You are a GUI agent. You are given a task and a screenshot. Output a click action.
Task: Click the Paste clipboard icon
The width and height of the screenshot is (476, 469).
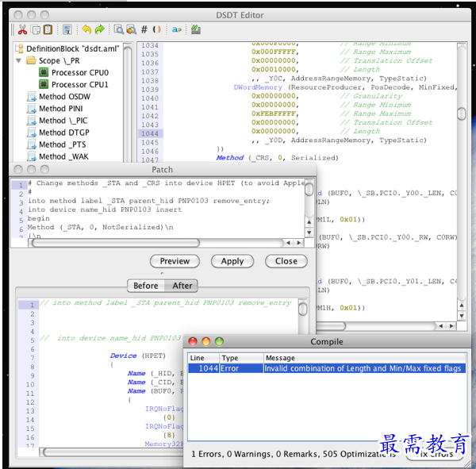48,29
